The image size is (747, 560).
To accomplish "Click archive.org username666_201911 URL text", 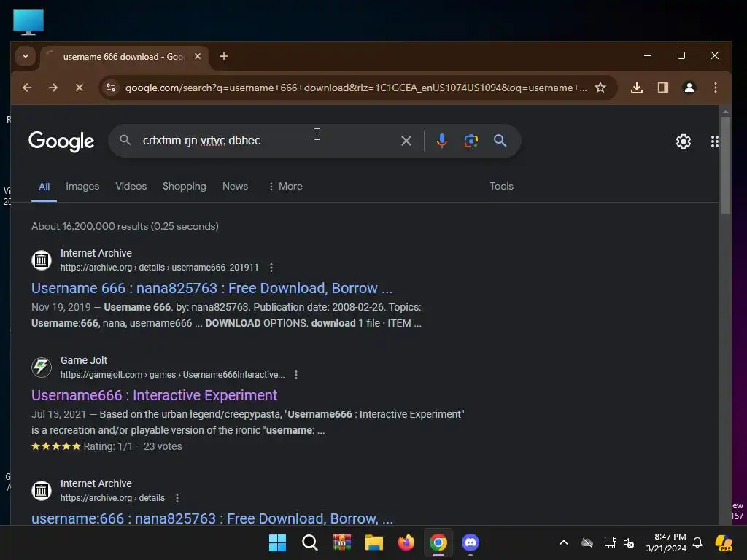I will point(159,268).
